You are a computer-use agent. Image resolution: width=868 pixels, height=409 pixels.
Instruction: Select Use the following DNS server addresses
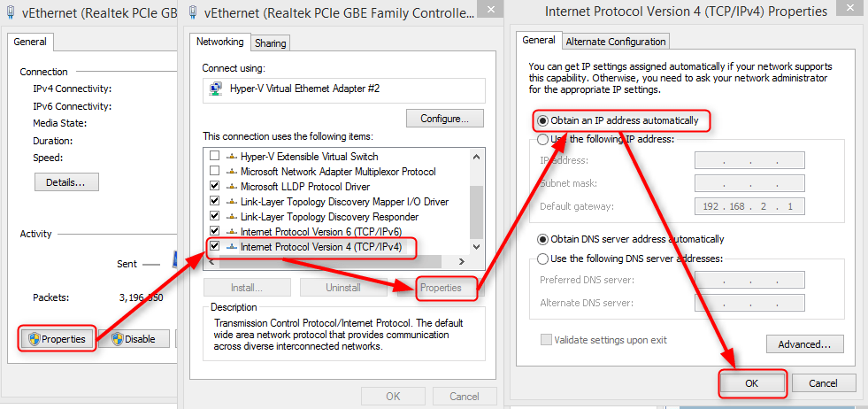[542, 259]
